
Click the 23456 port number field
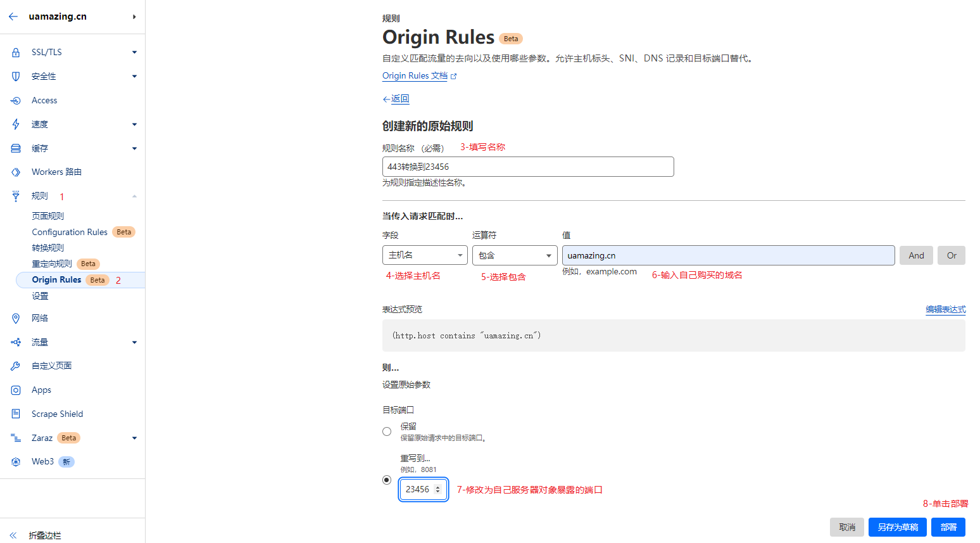coord(424,489)
